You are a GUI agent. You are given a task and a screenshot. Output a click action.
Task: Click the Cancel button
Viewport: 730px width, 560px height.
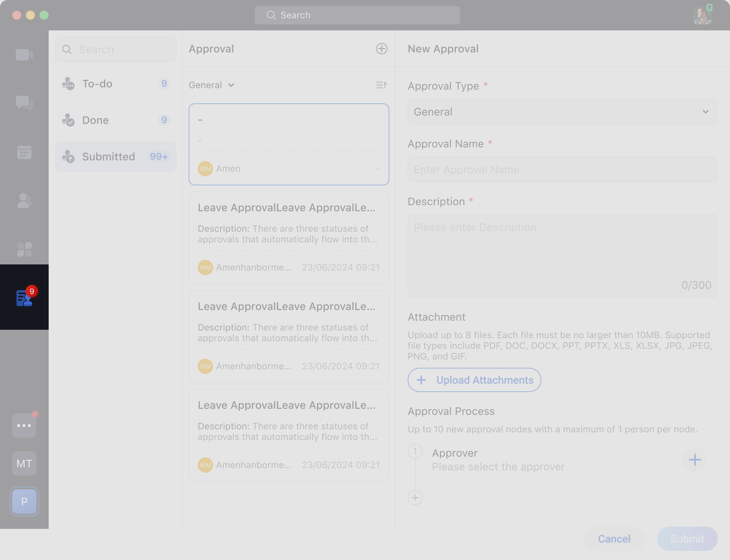pyautogui.click(x=614, y=539)
